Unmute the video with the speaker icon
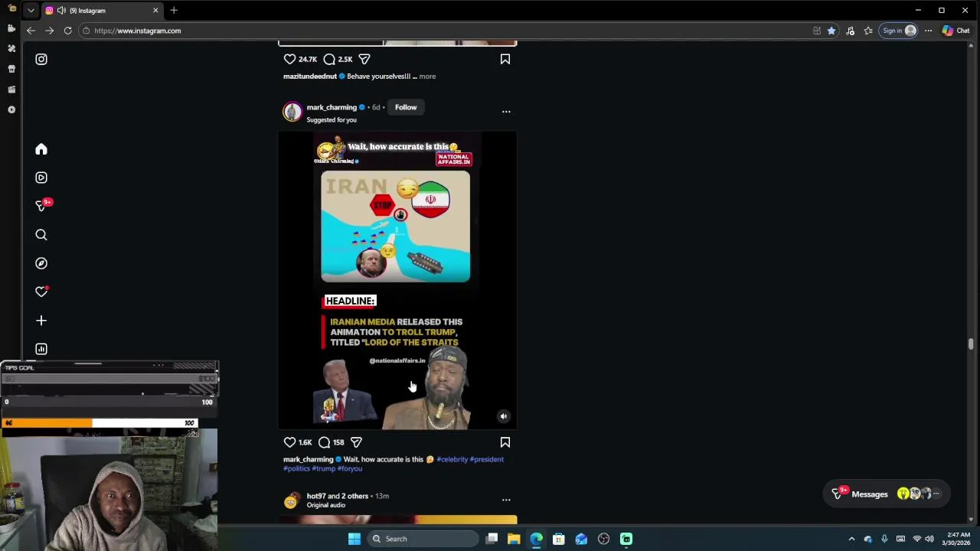Image resolution: width=980 pixels, height=551 pixels. click(x=503, y=416)
